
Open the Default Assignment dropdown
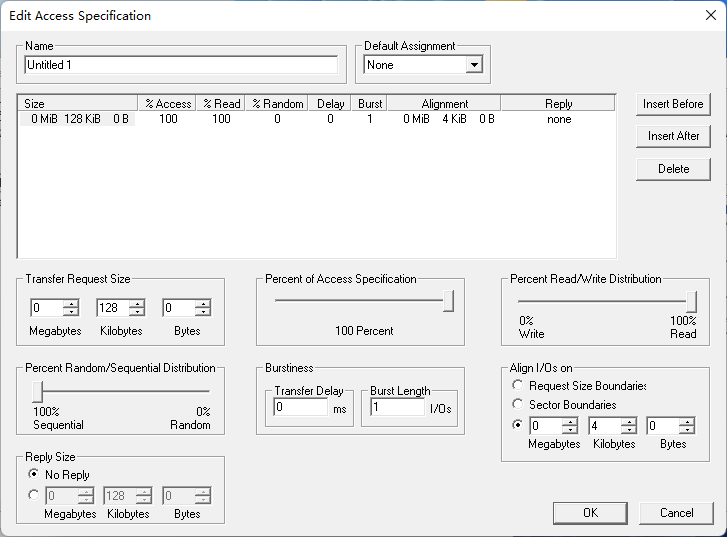coord(474,65)
